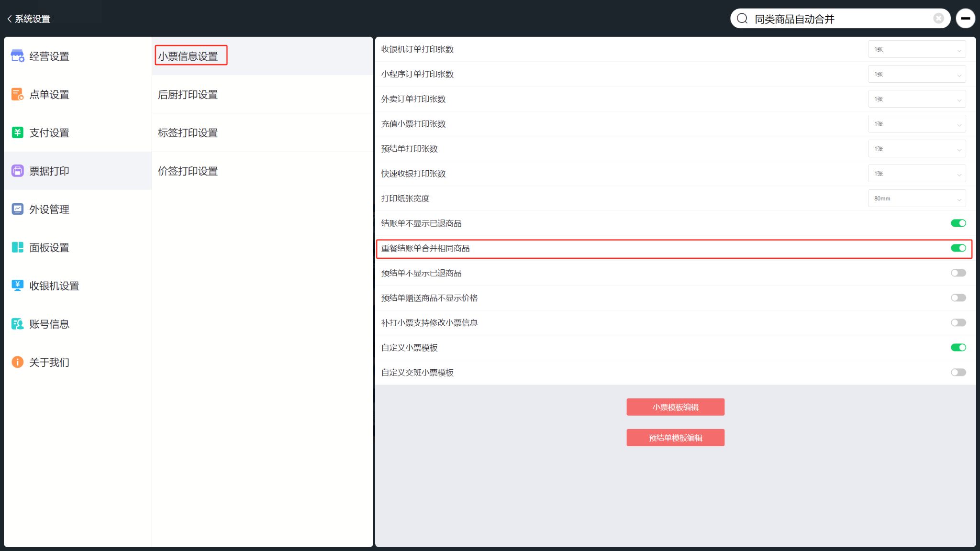
Task: Open 快速收银打印张数 dropdown
Action: 917,174
